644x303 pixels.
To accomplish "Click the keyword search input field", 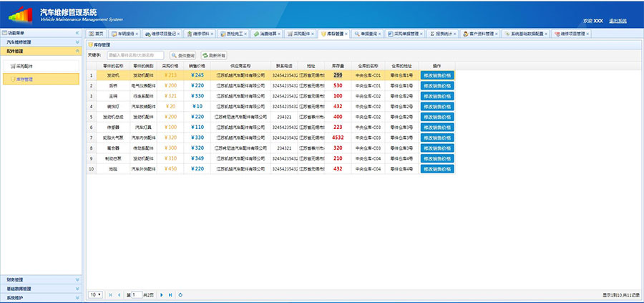I will click(x=135, y=55).
